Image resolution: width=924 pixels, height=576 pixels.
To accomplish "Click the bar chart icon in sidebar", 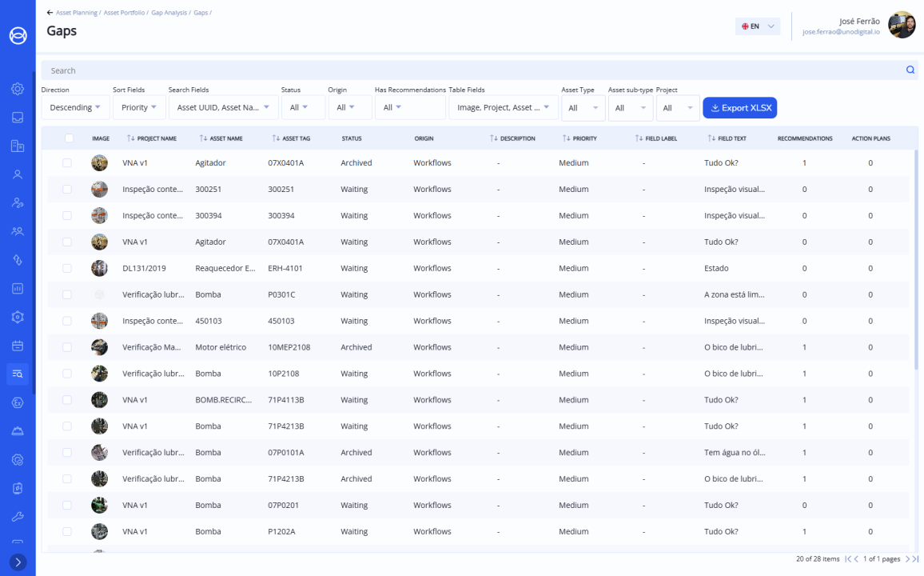I will coord(18,288).
